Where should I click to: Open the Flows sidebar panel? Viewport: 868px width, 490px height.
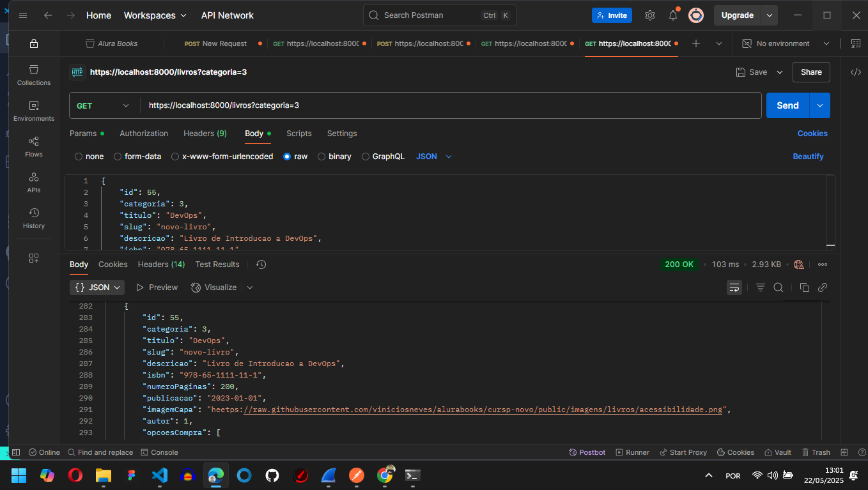34,146
